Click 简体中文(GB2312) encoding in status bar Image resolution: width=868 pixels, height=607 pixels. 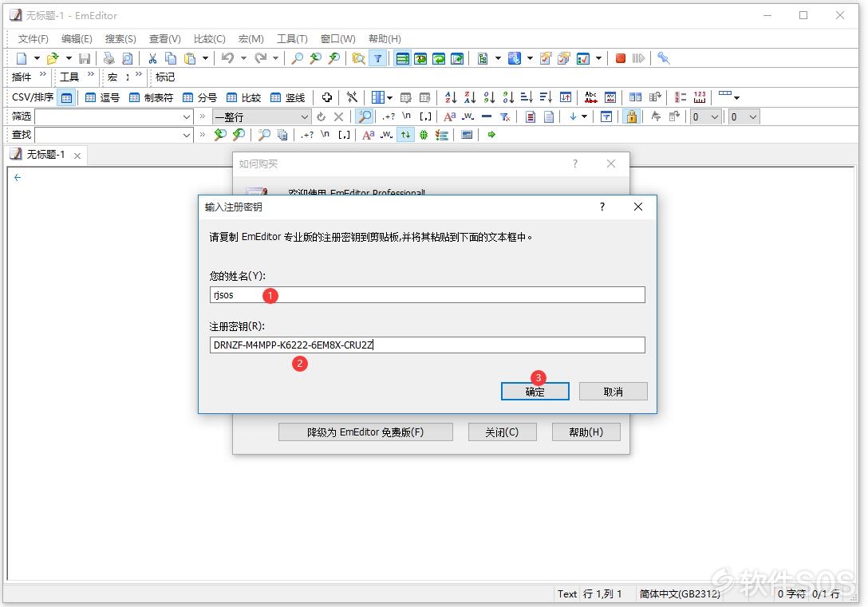[680, 593]
